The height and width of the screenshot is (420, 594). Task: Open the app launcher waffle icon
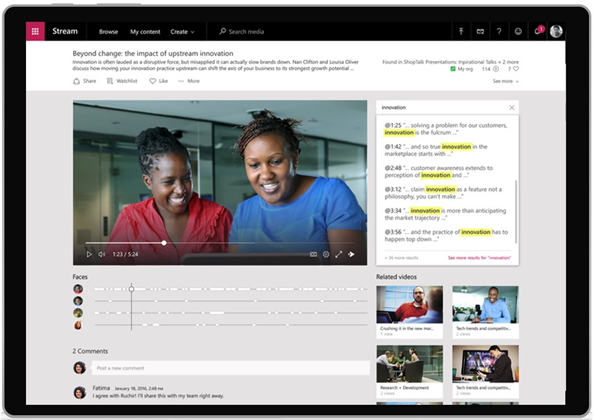(x=35, y=31)
